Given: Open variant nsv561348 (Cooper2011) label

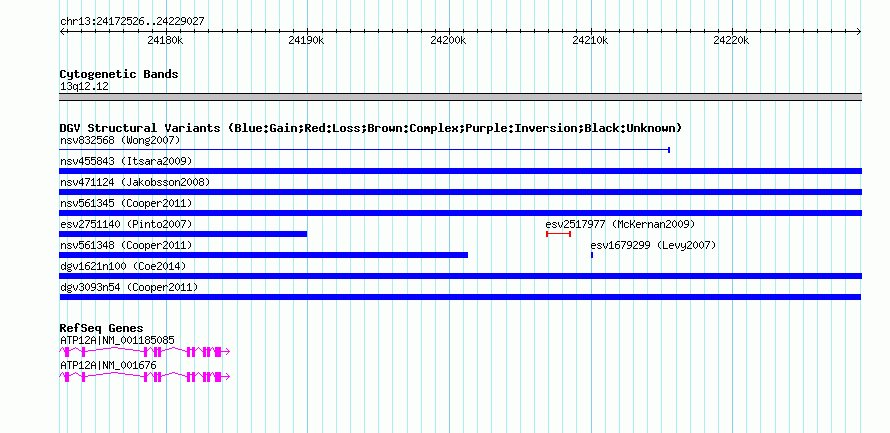Looking at the screenshot, I should [126, 245].
